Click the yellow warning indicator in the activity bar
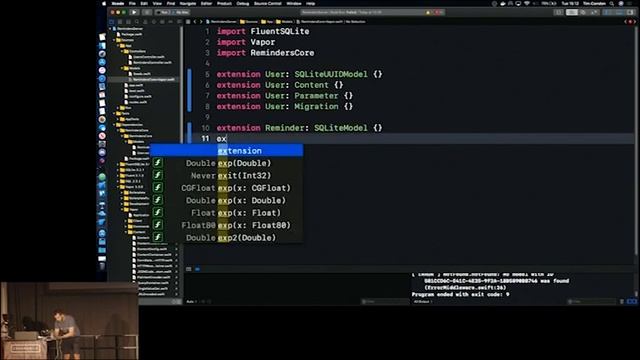 [428, 12]
